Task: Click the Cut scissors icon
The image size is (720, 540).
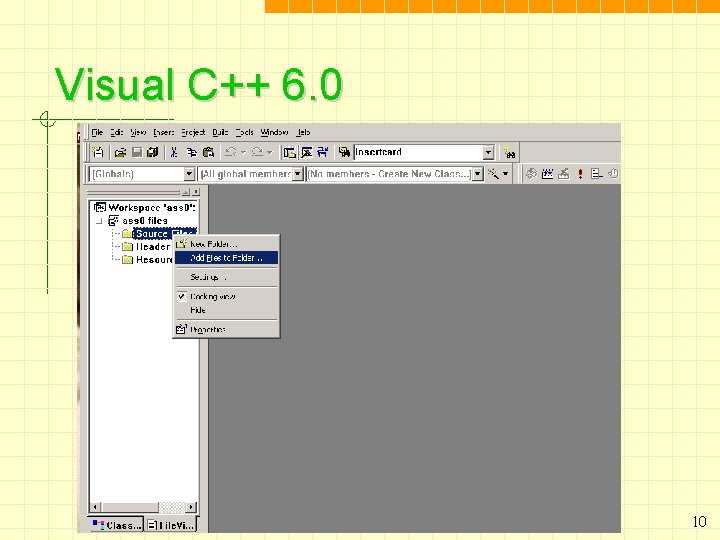Action: coord(174,152)
